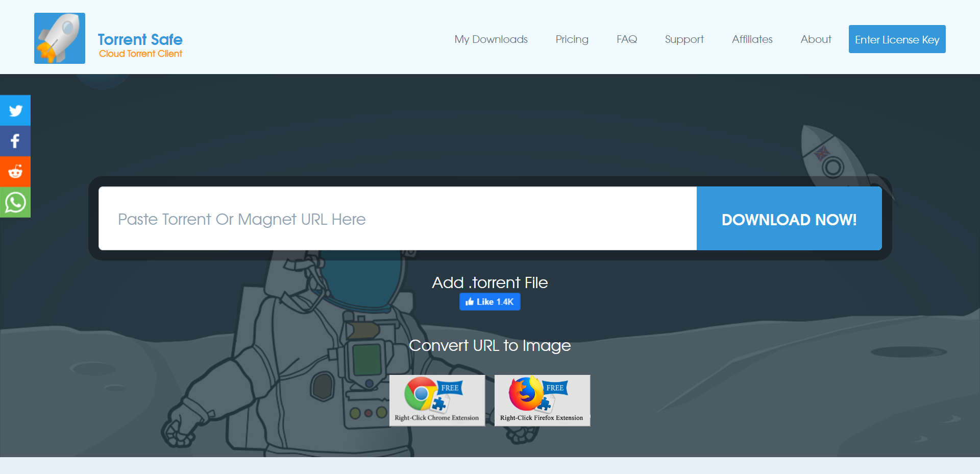Click the Add .torrent File link
The image size is (980, 474).
click(x=489, y=282)
